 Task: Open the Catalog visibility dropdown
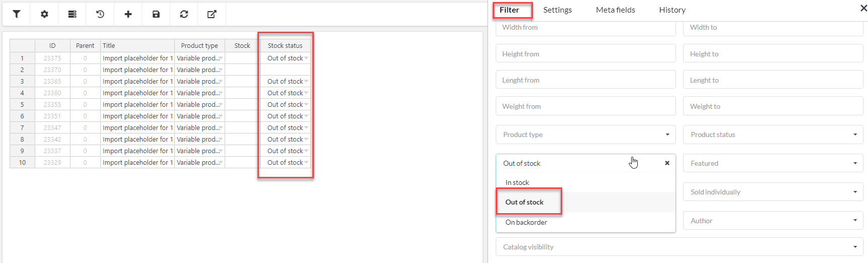(680, 247)
